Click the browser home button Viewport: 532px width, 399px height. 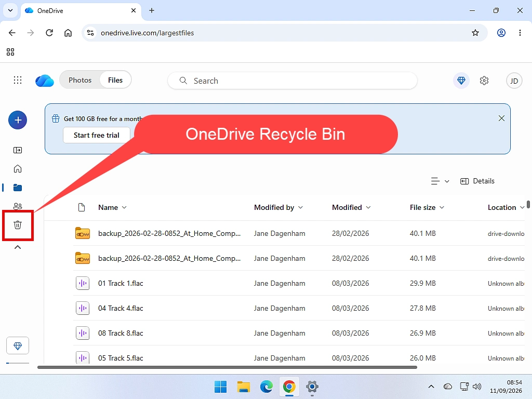68,33
